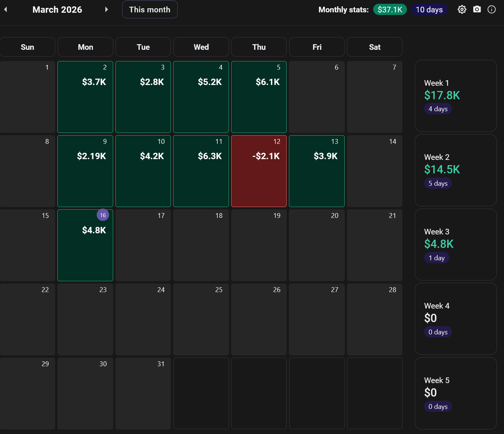This screenshot has width=504, height=434.
Task: Take a calendar screenshot camera icon
Action: (477, 9)
